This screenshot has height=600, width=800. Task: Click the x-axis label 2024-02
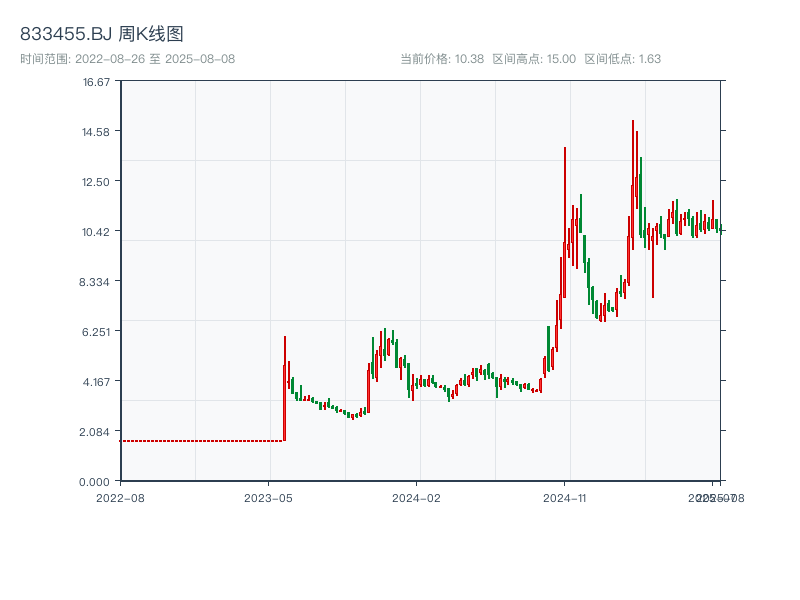tap(416, 498)
